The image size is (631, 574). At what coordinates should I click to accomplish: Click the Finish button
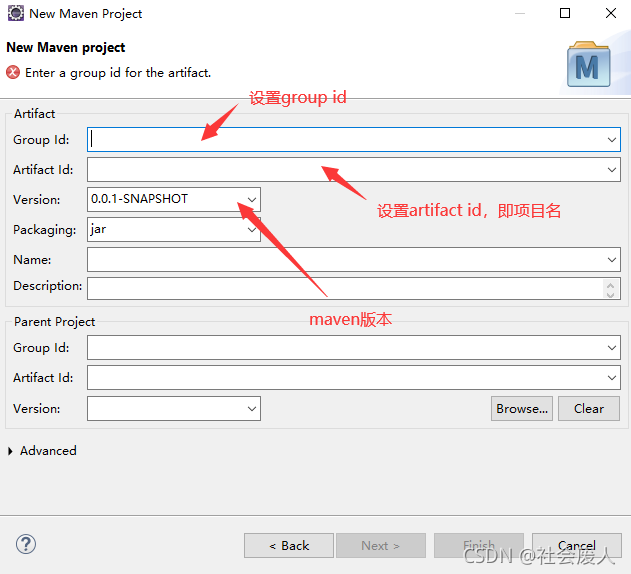coord(479,546)
